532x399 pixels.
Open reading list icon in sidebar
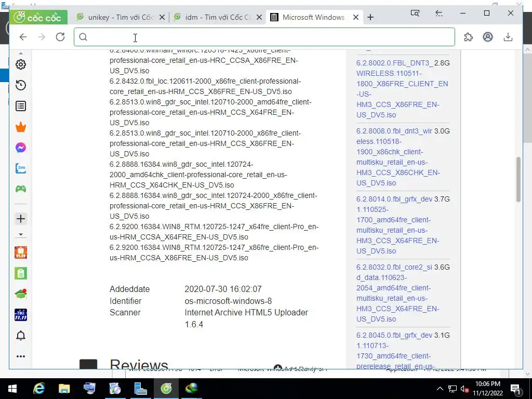point(21,106)
